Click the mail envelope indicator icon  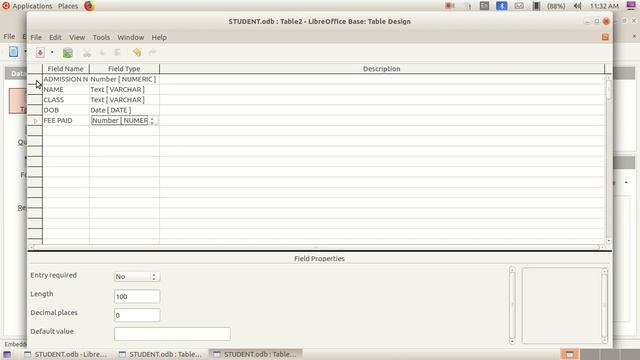click(x=519, y=6)
